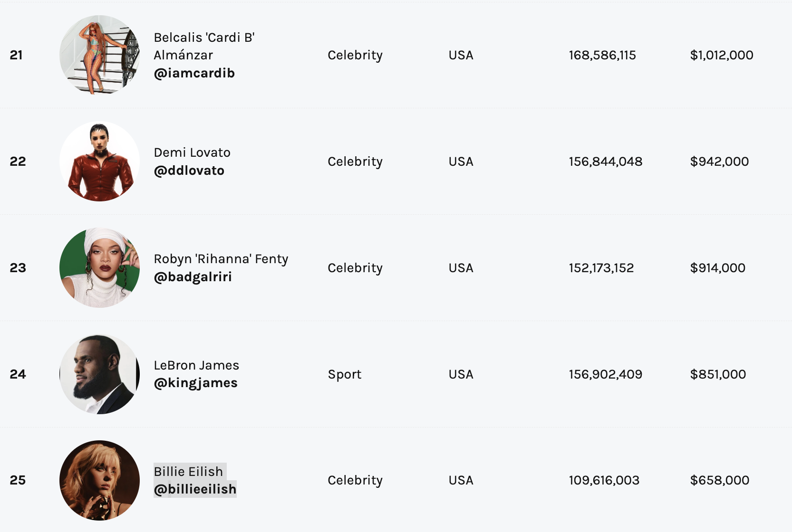Click the highlighted @billieeilish handle

pos(195,489)
